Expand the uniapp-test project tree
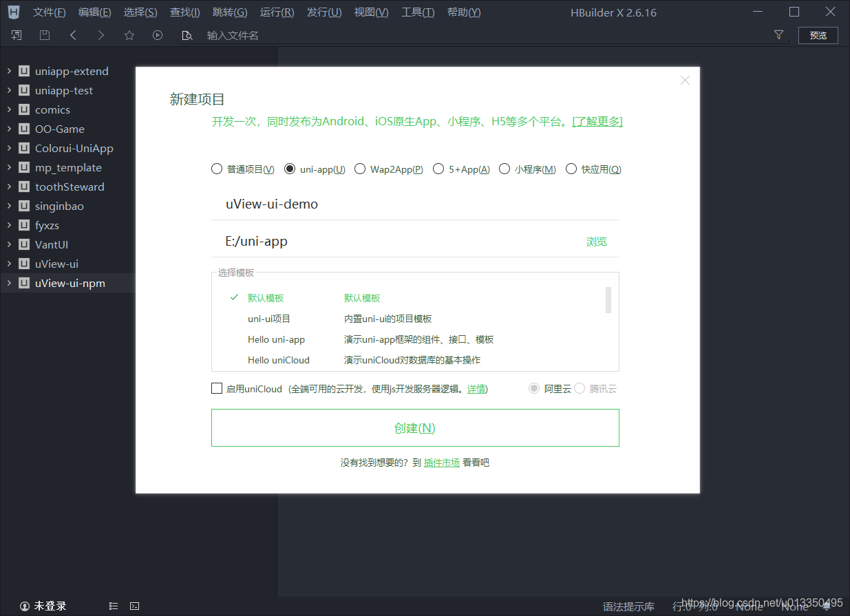This screenshot has height=616, width=850. (x=9, y=90)
